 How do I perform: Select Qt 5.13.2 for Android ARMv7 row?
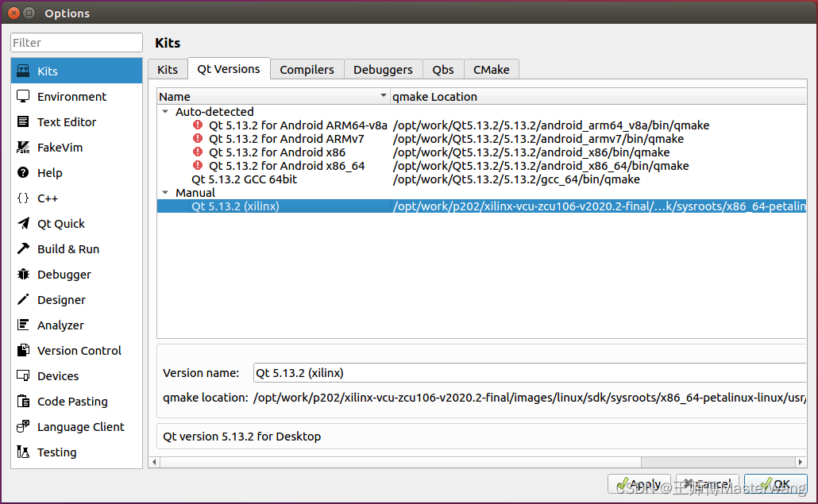481,139
